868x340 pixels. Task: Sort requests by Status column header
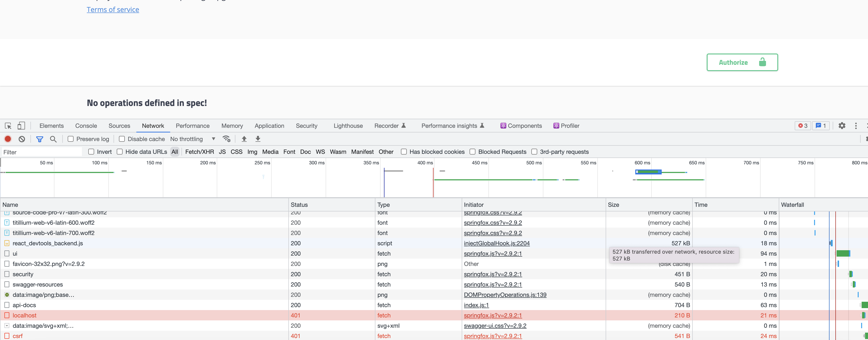[x=332, y=205]
